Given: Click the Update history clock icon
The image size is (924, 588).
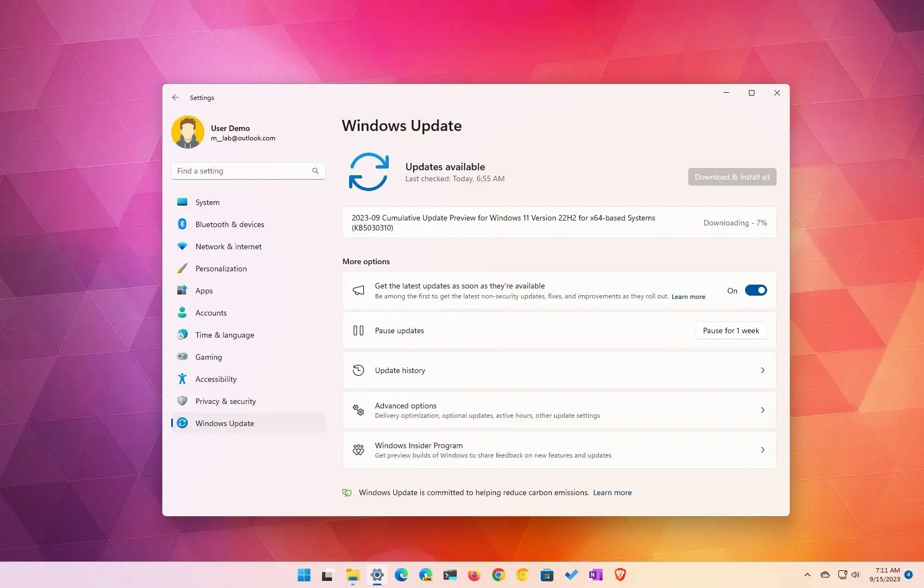Looking at the screenshot, I should [358, 370].
